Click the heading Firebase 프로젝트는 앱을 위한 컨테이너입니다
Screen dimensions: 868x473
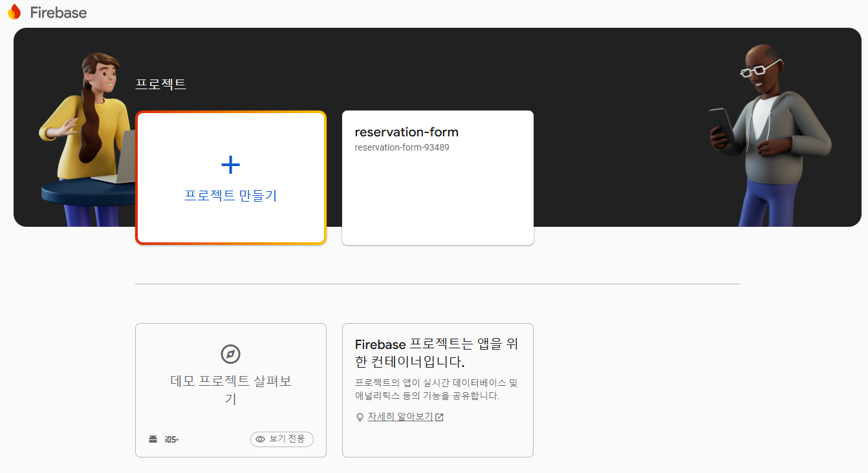tap(437, 352)
